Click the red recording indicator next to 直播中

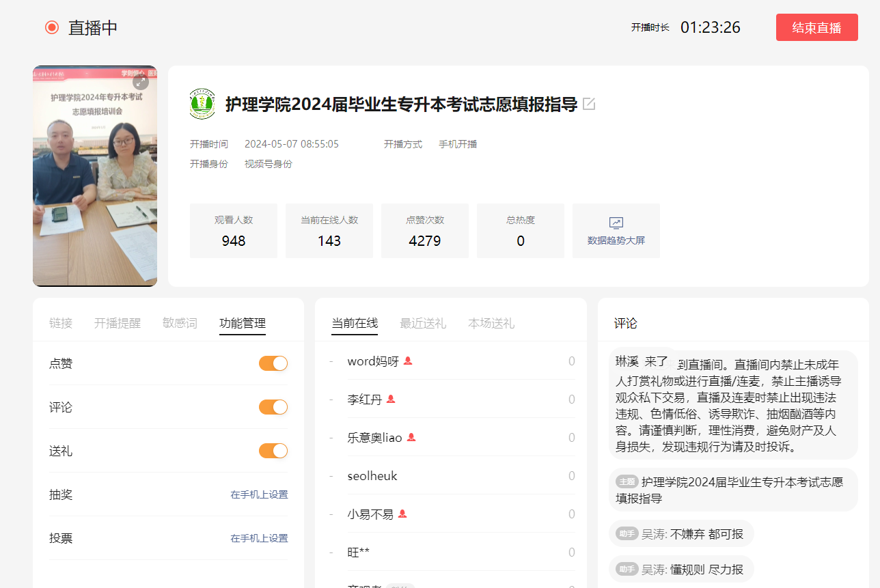[x=52, y=27]
